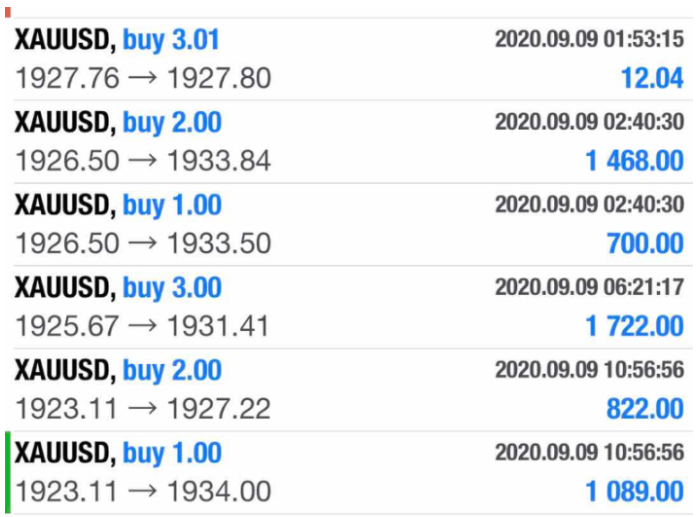
Task: Select the price range 1926.50 → 1933.84
Action: (144, 160)
